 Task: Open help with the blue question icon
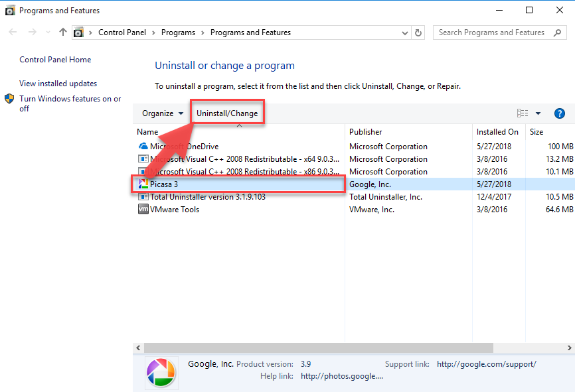click(559, 113)
